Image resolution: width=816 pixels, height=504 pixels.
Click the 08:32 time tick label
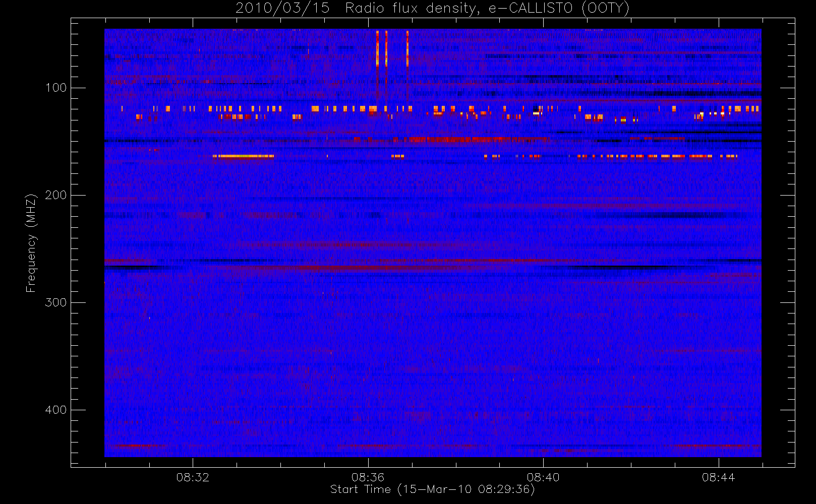click(x=193, y=477)
